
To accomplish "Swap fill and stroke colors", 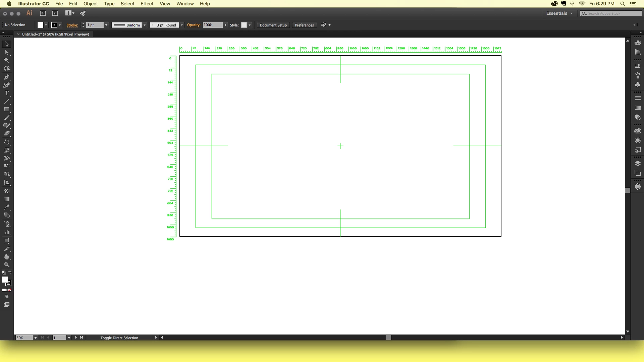I will point(10,272).
